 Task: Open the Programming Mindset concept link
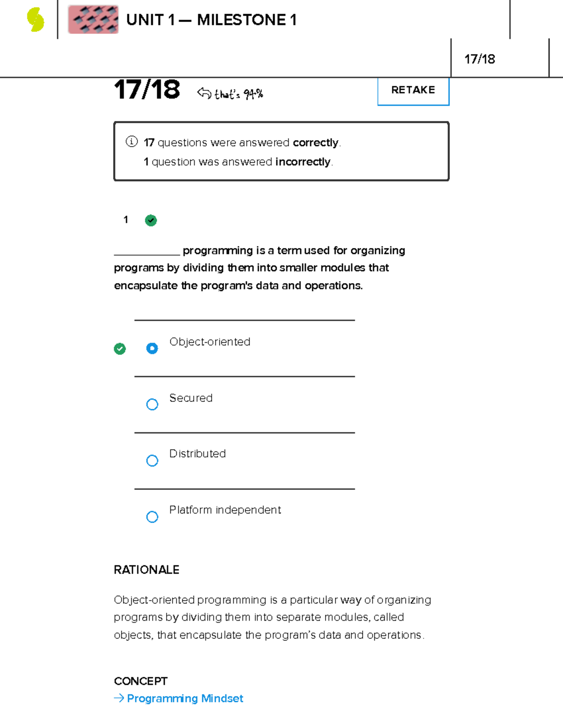point(185,698)
